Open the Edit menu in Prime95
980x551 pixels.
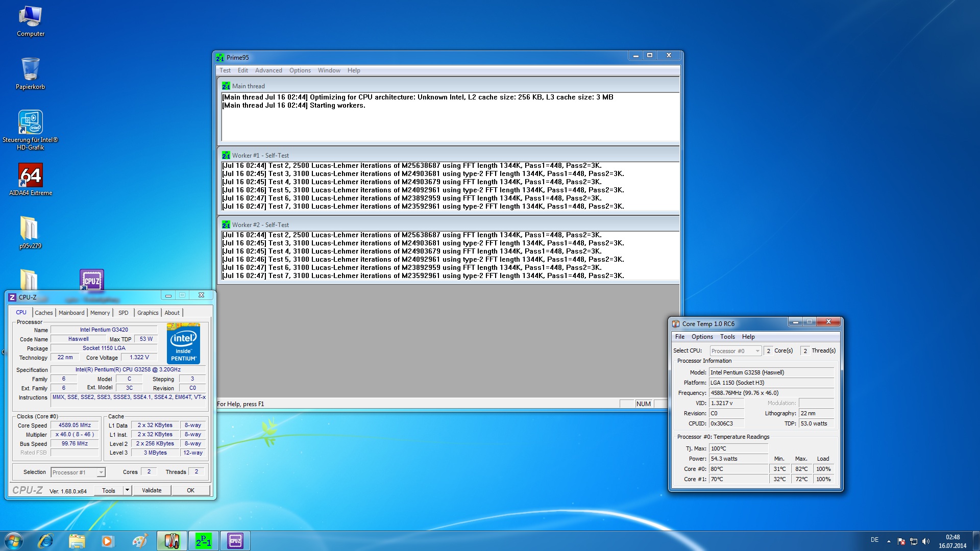coord(243,70)
